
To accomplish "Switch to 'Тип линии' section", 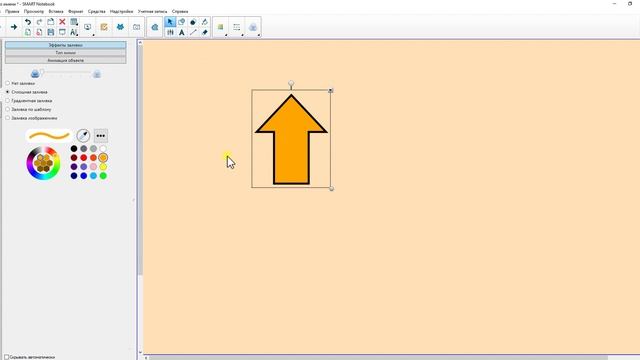I will coord(65,53).
